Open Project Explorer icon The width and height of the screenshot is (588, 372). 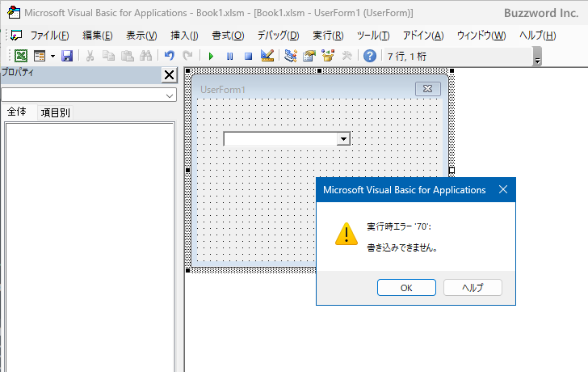(x=291, y=56)
